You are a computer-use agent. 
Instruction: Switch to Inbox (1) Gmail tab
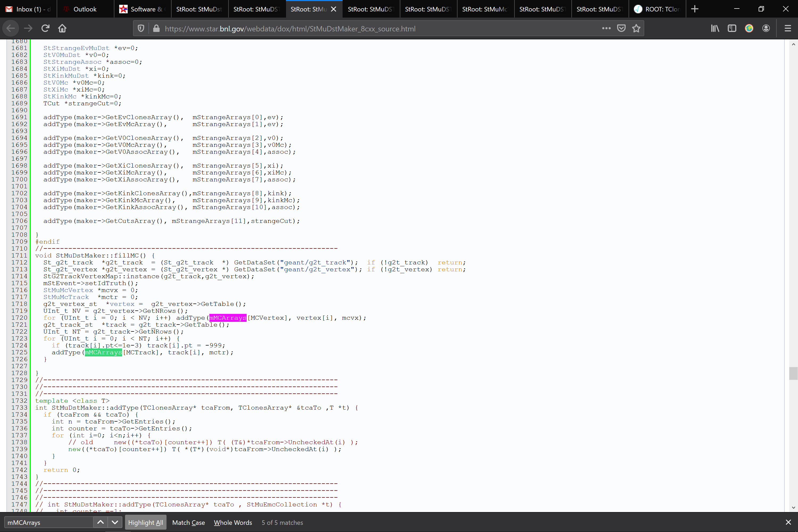[28, 9]
